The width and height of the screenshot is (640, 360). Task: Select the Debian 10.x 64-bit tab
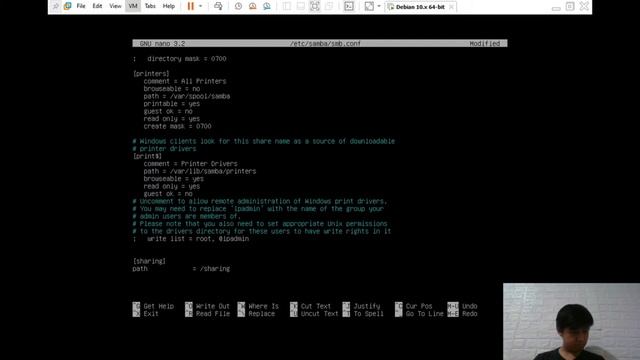(420, 7)
